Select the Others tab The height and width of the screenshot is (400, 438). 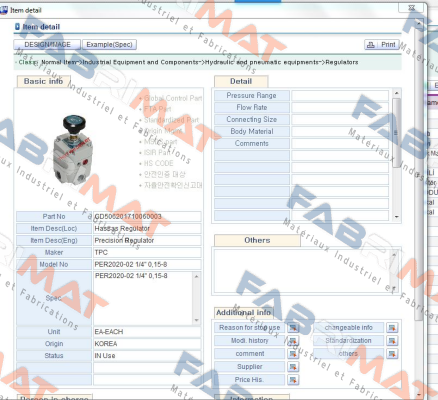[x=257, y=240]
